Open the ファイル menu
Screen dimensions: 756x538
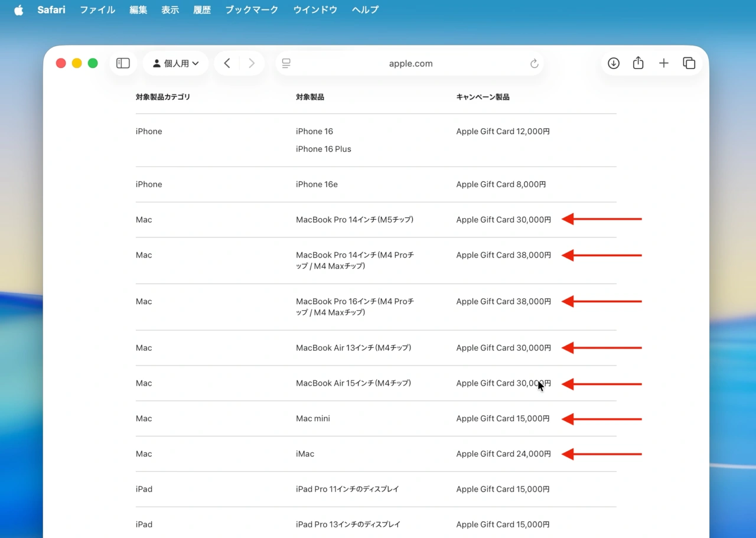[97, 10]
